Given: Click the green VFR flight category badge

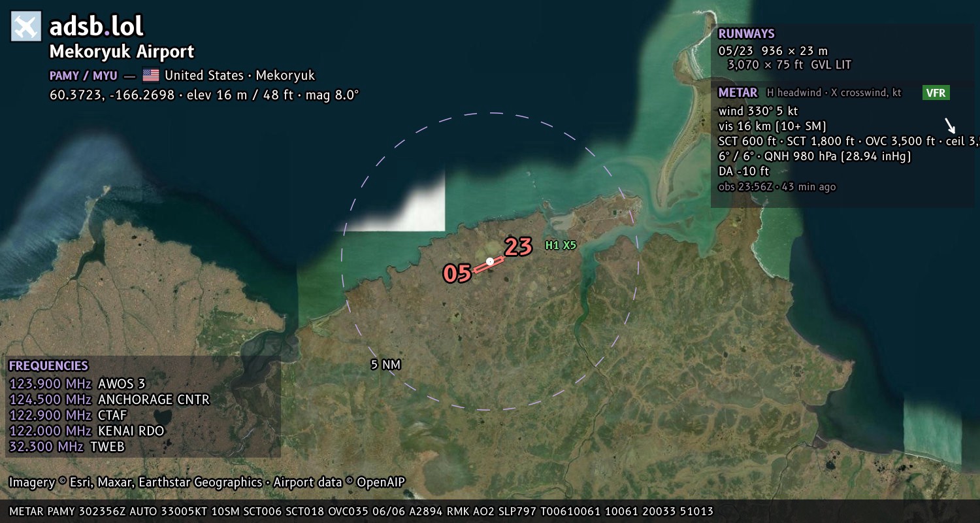Looking at the screenshot, I should point(936,93).
